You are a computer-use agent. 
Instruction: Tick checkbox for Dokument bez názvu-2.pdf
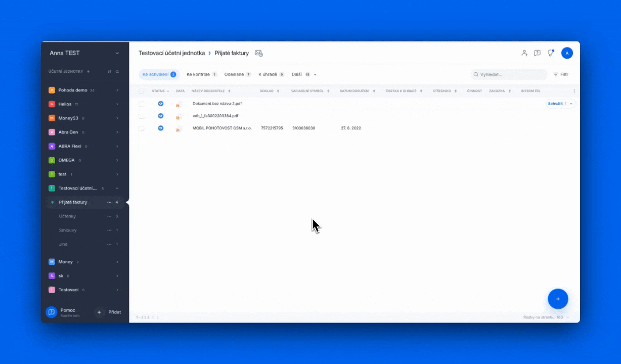click(142, 104)
